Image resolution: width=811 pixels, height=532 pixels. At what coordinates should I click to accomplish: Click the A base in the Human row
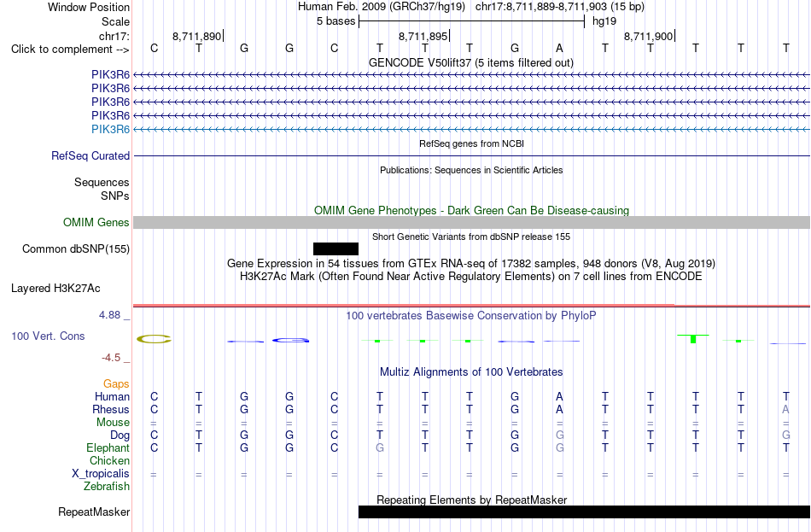tap(559, 397)
